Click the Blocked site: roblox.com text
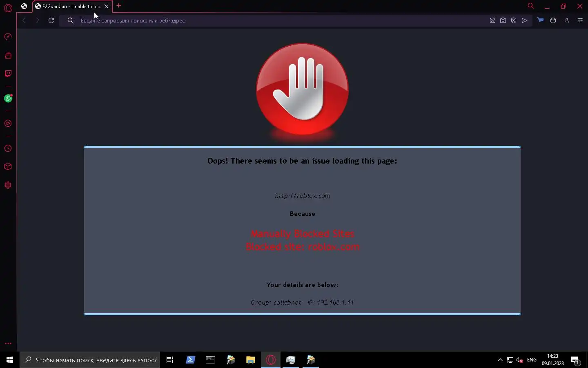The width and height of the screenshot is (588, 368). pyautogui.click(x=303, y=247)
